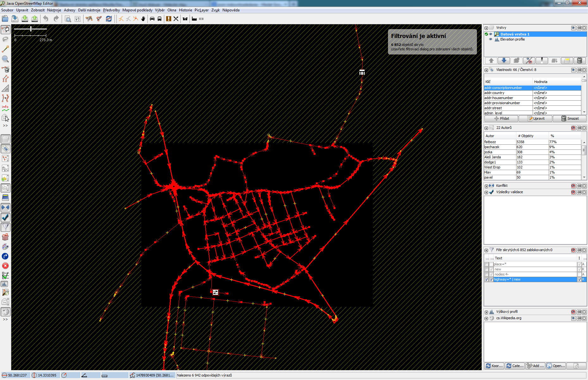Click the Přidat button in properties
The width and height of the screenshot is (588, 380).
[x=501, y=118]
